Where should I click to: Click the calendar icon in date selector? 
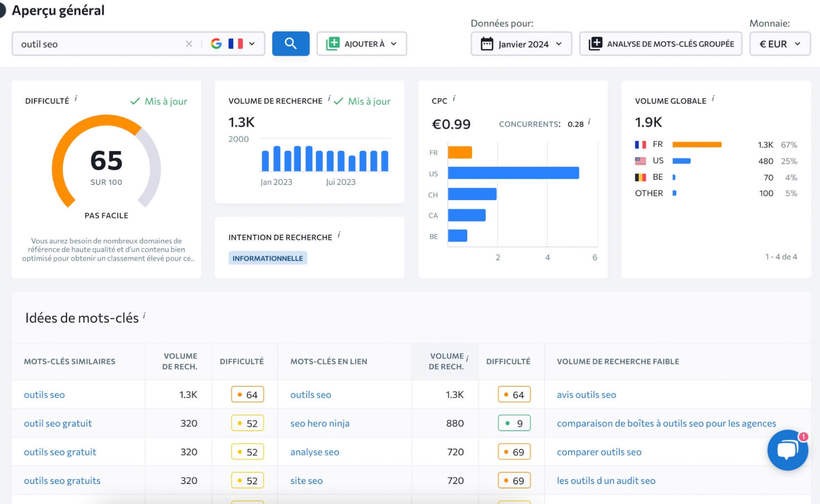click(487, 44)
